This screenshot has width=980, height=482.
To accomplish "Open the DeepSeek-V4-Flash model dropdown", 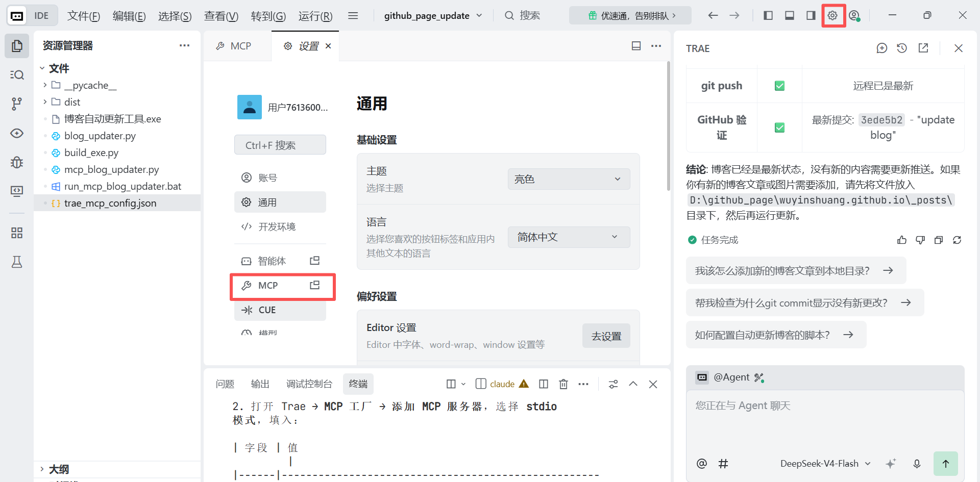I will point(825,464).
